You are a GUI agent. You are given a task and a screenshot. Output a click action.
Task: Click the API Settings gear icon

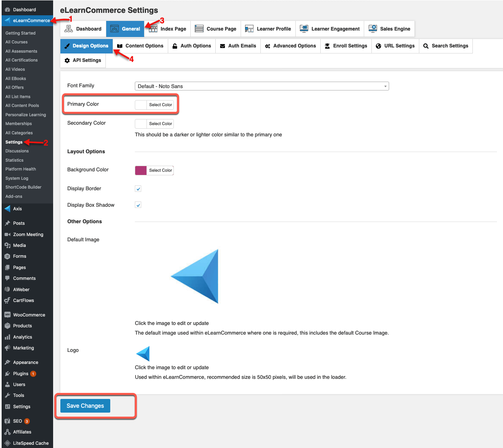coord(67,60)
